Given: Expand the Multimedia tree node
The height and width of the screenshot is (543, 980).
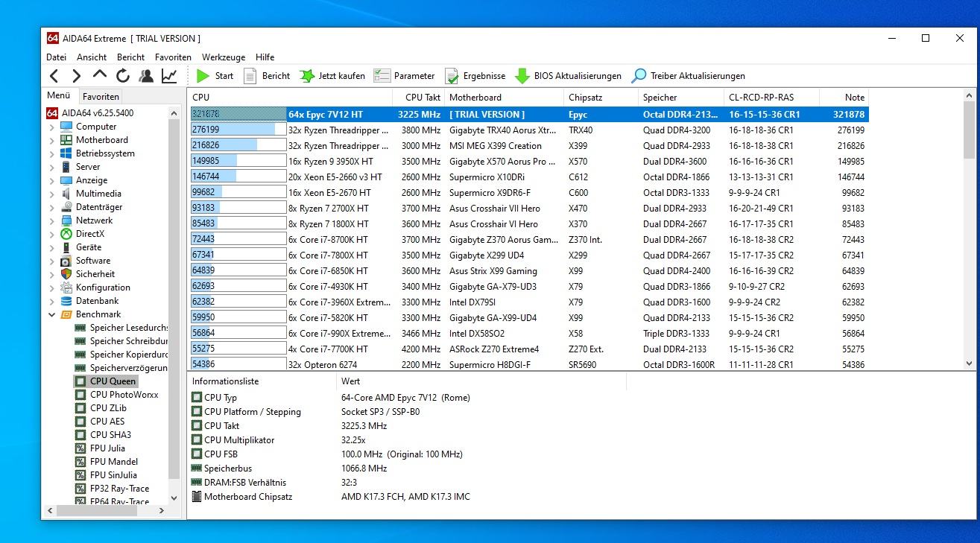Looking at the screenshot, I should [52, 194].
